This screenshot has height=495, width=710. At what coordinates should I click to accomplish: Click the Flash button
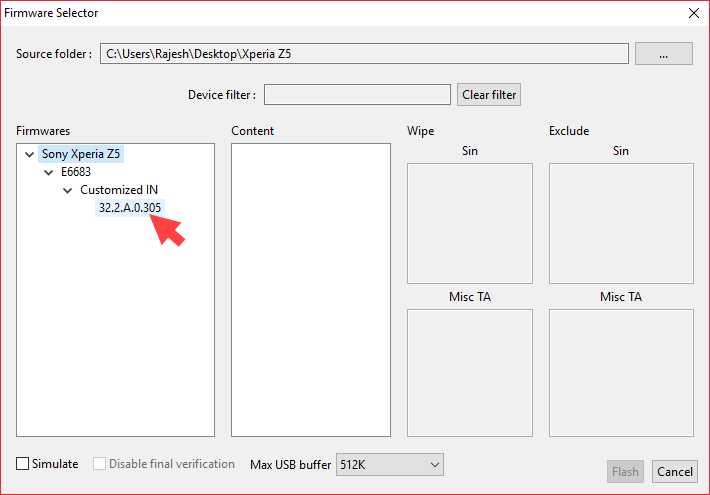625,471
